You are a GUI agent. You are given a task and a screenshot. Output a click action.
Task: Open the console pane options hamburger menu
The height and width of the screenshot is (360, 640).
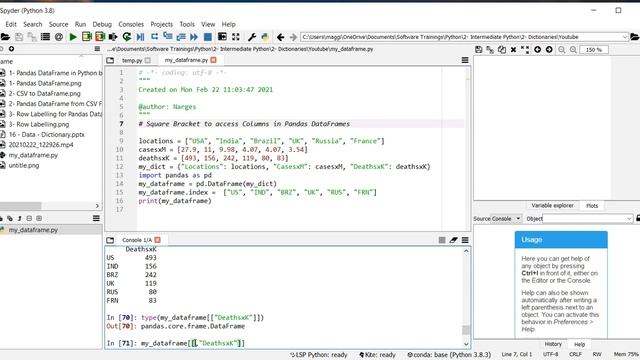pyautogui.click(x=465, y=240)
